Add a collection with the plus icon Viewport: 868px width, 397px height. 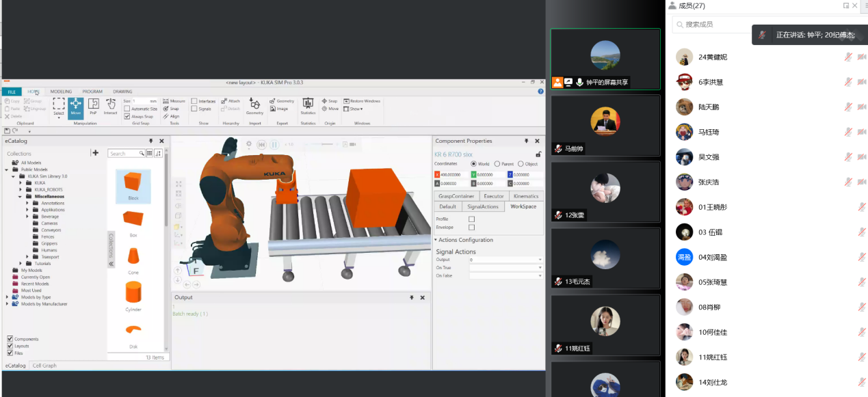(x=95, y=153)
